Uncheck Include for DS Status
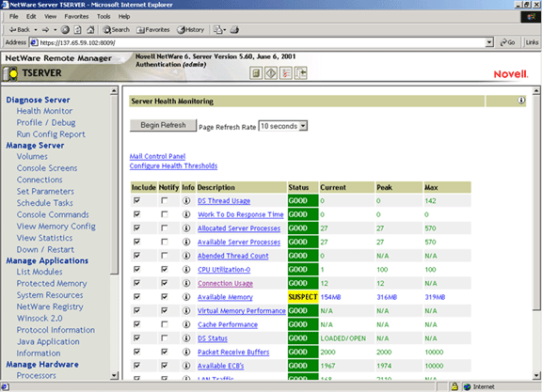The height and width of the screenshot is (392, 542). pyautogui.click(x=137, y=337)
